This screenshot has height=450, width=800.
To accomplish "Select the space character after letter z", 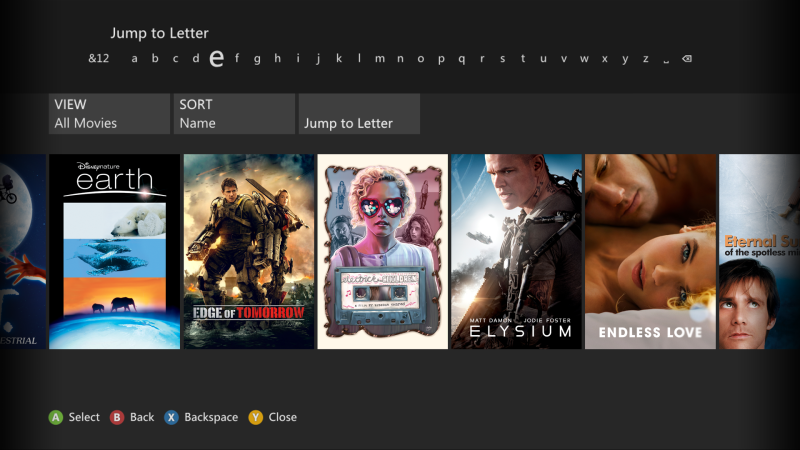I will click(666, 59).
